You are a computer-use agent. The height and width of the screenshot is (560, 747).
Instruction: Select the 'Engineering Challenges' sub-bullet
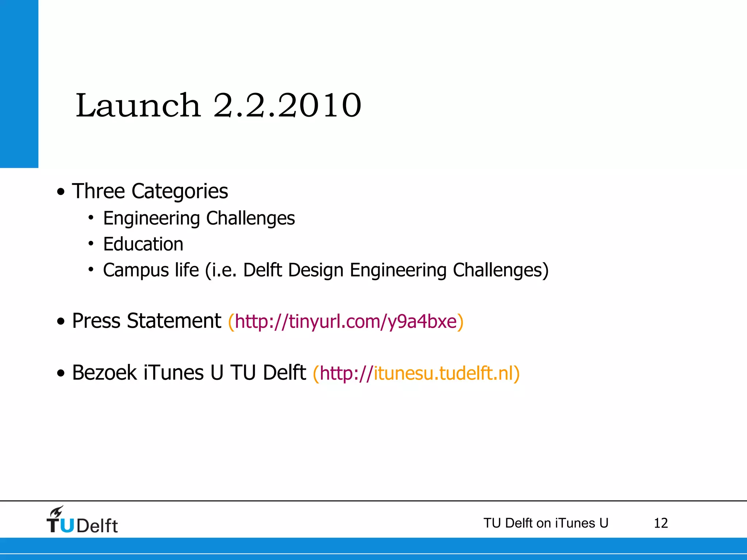click(199, 219)
